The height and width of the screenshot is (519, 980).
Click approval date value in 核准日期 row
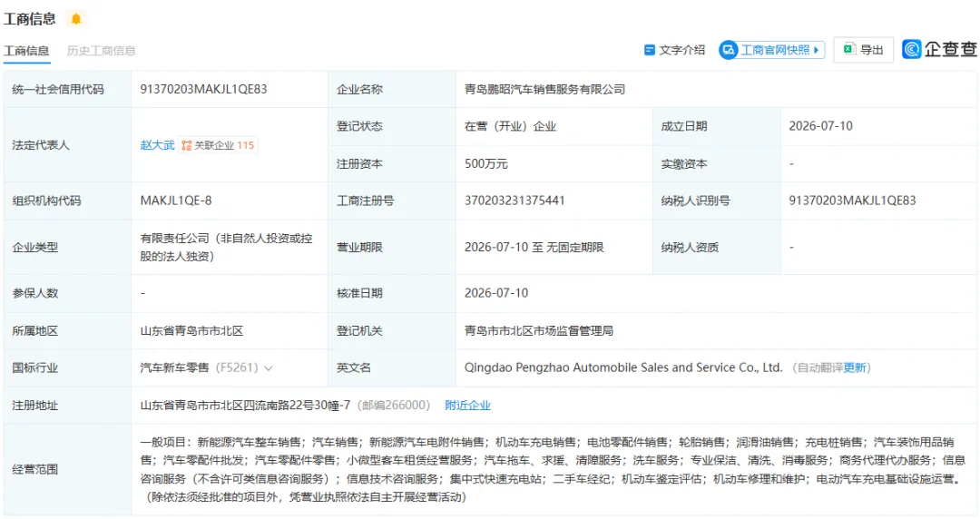coord(496,293)
